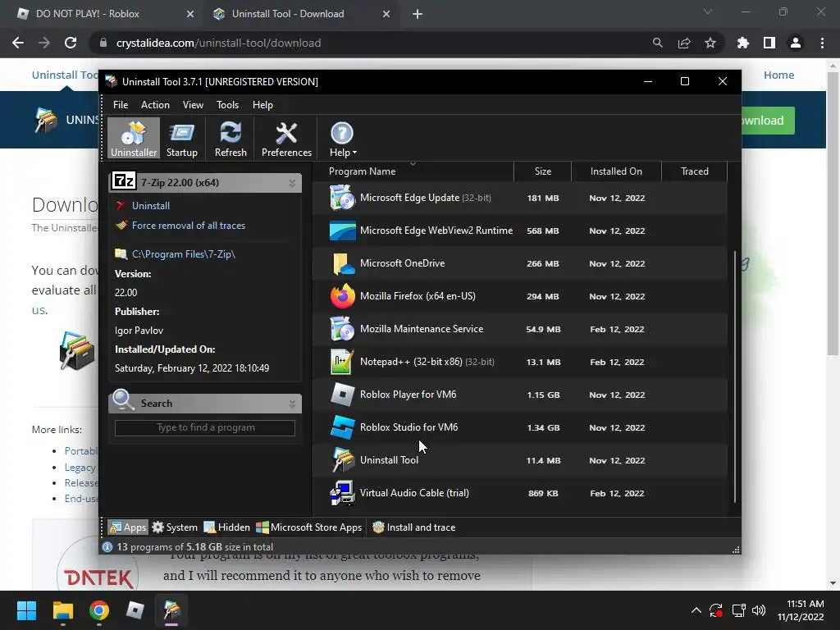Screen dimensions: 840x630
Task: Show hidden system tray icons chevron
Action: (x=696, y=610)
